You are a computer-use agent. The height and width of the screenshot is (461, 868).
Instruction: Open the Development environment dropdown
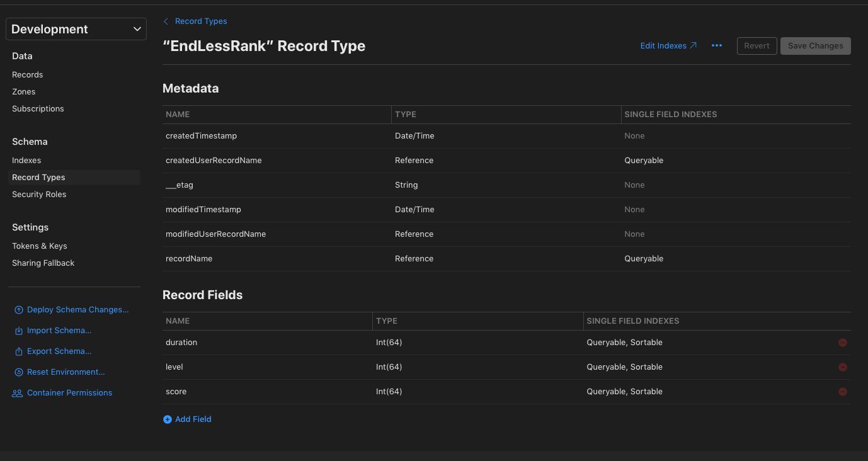(x=76, y=29)
